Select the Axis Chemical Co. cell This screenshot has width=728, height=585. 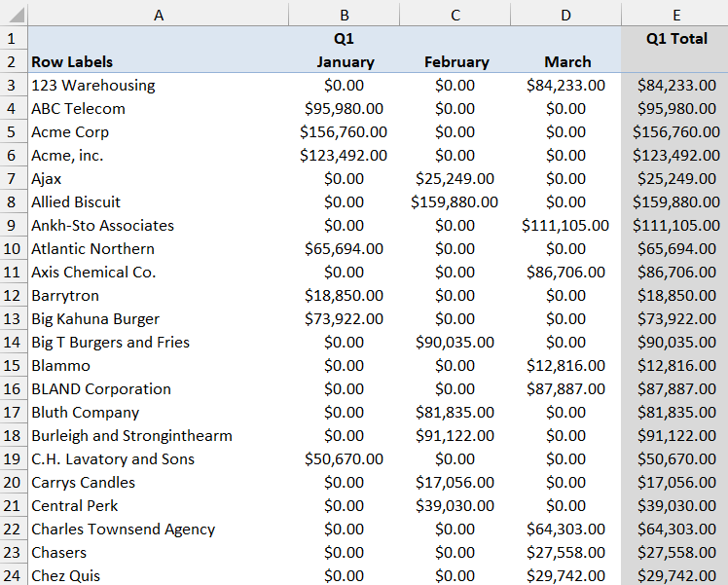159,273
